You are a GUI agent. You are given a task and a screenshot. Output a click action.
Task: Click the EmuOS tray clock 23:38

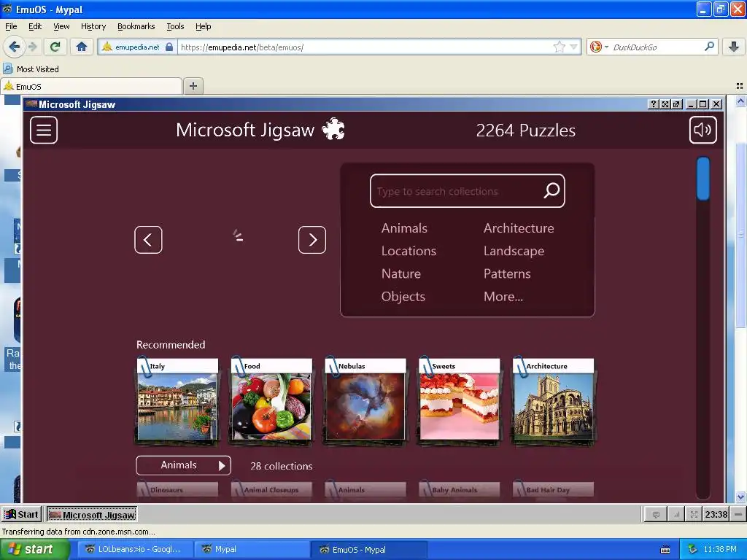pos(716,514)
